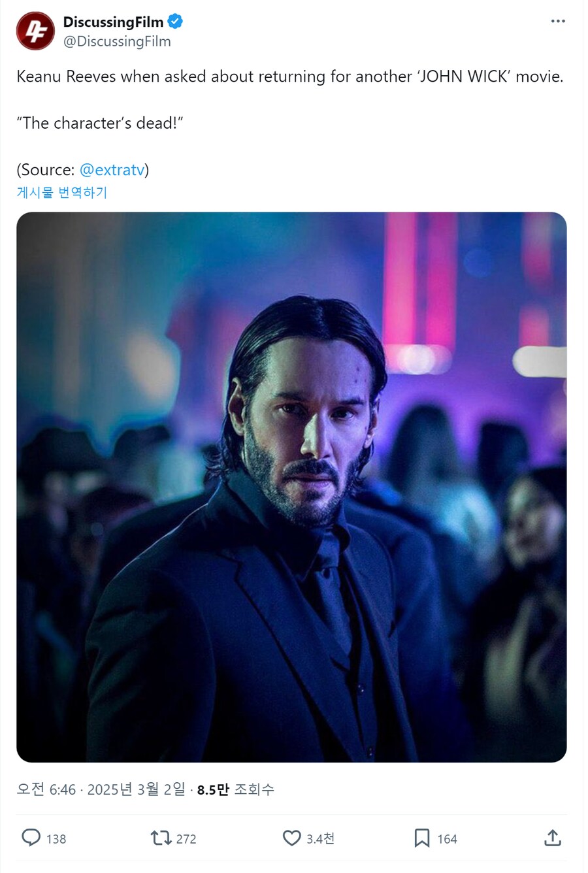The height and width of the screenshot is (873, 588).
Task: Click the @DiscussingFilm handle
Action: point(117,41)
